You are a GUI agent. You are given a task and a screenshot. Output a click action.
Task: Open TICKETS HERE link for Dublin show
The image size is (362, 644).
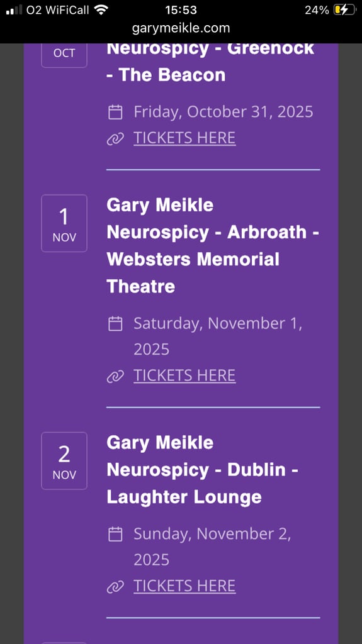pyautogui.click(x=184, y=586)
